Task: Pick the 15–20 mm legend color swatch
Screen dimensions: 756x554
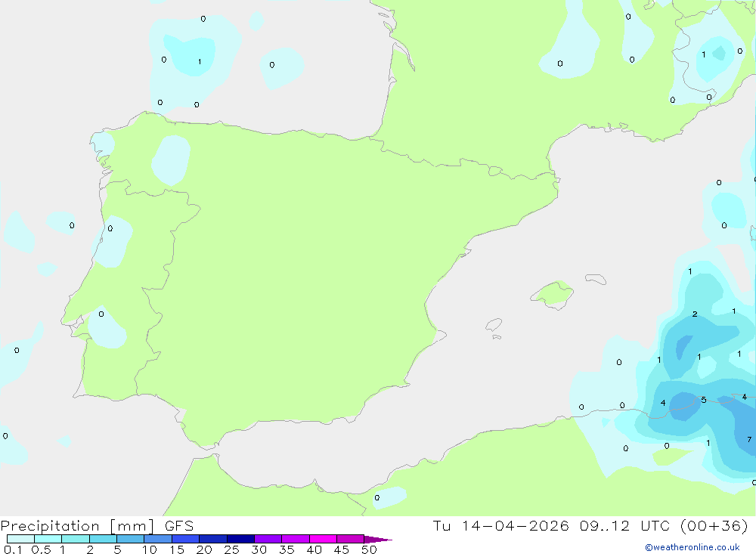Action: pos(186,539)
